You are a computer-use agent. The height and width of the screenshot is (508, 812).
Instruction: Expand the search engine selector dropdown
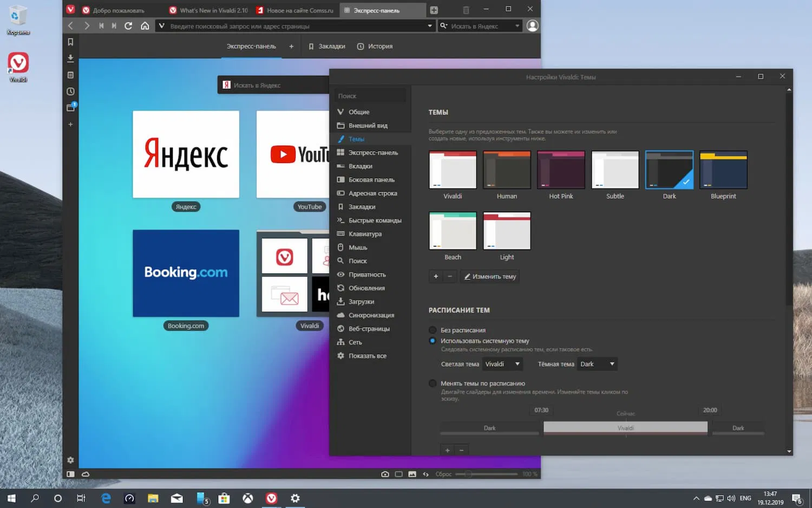point(517,25)
